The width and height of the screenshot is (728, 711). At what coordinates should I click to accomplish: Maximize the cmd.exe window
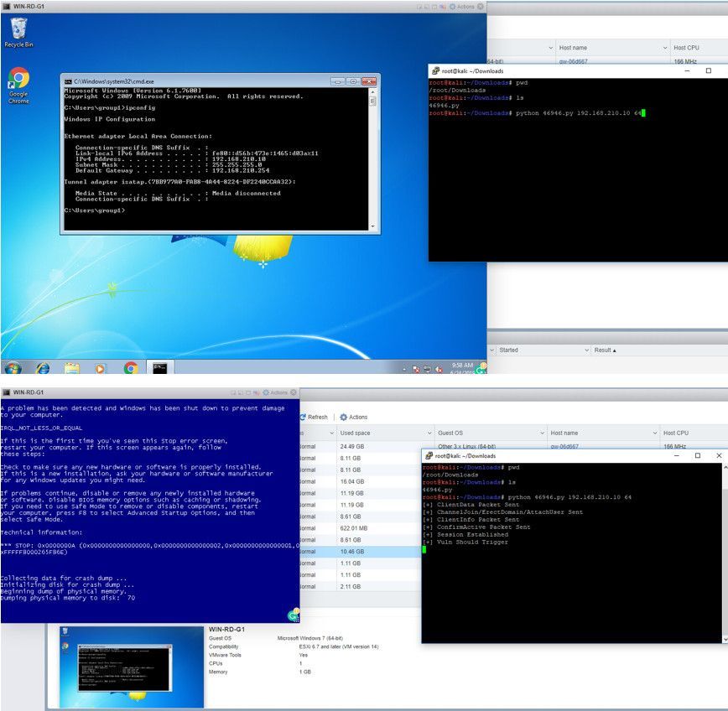[353, 81]
